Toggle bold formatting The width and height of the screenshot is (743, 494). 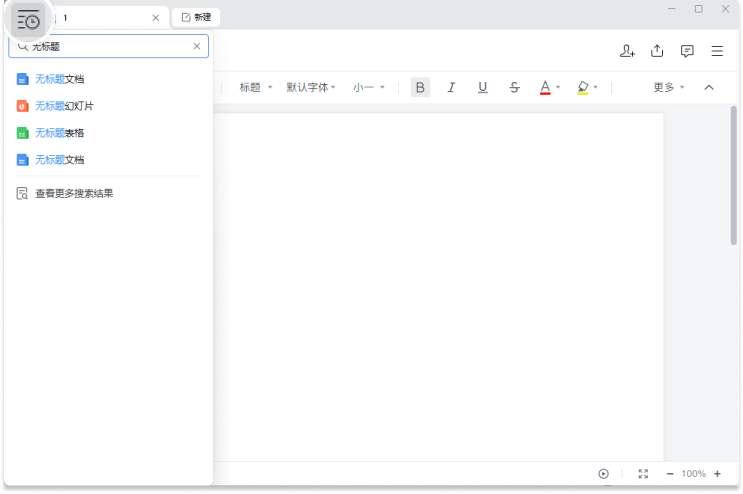pos(420,87)
